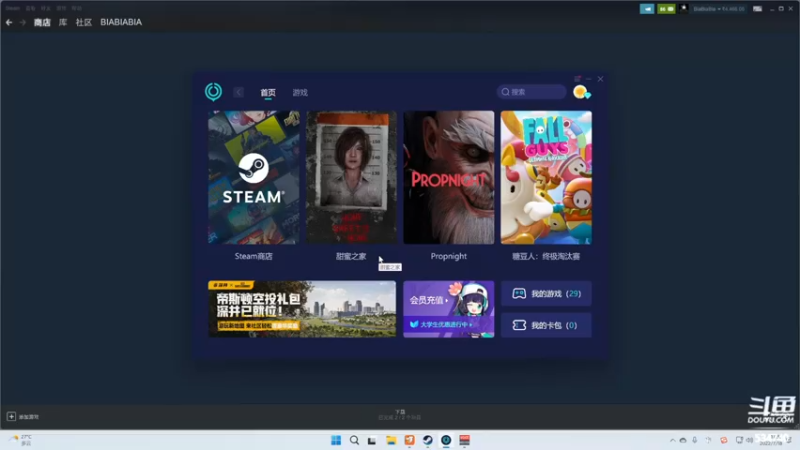Click the green notifications button in Steam header

click(666, 9)
